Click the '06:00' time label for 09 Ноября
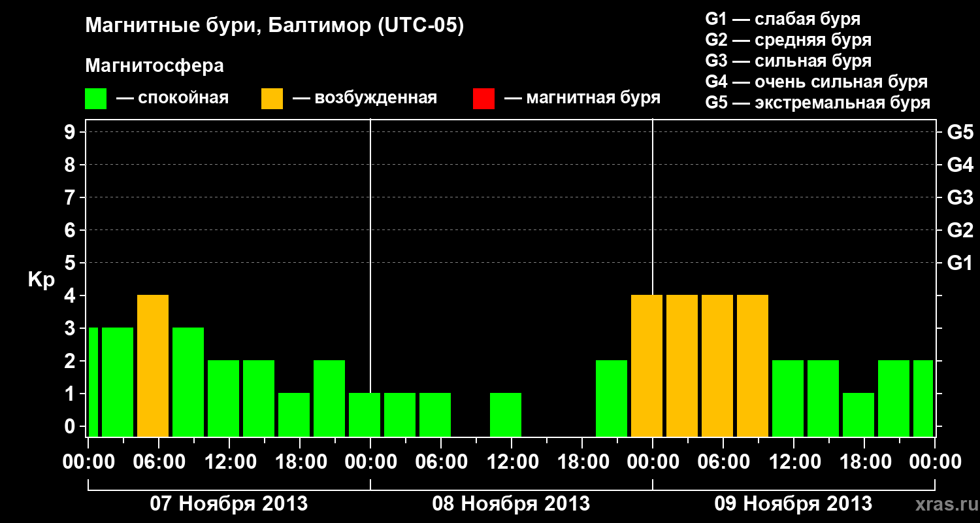The width and height of the screenshot is (980, 523). click(723, 462)
